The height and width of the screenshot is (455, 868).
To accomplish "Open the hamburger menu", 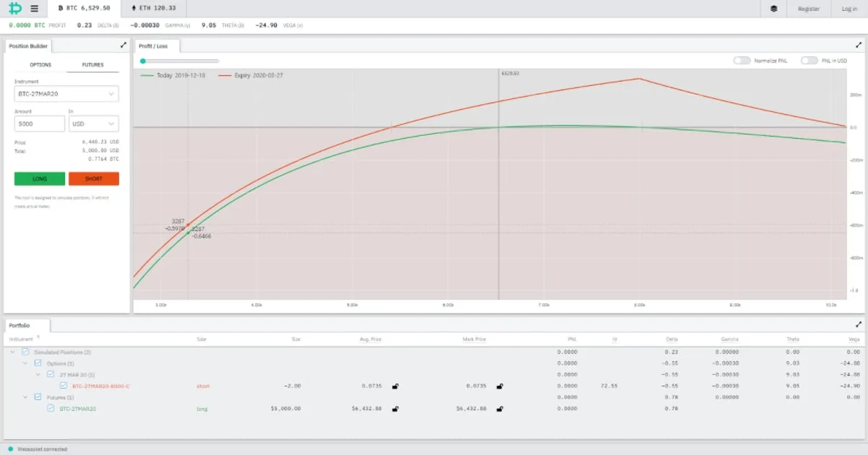I will tap(35, 9).
